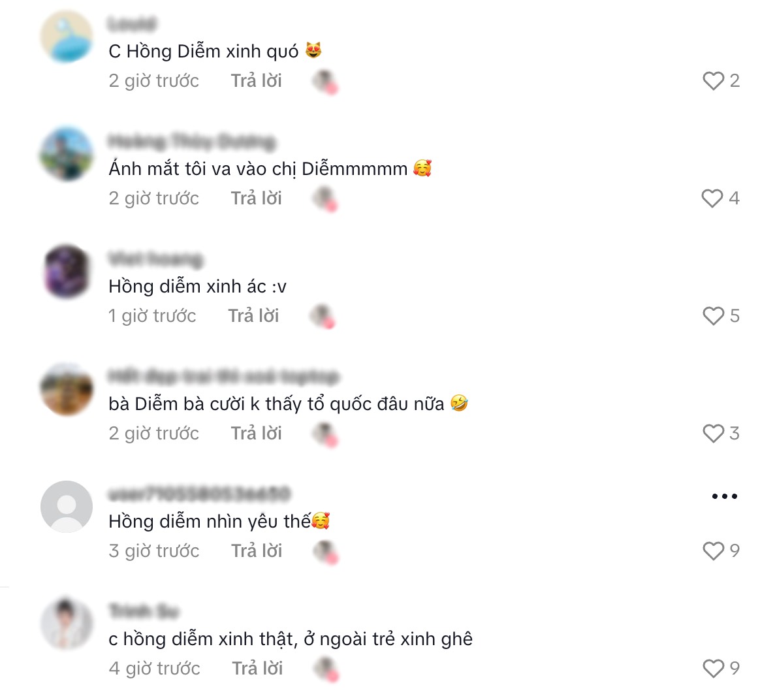The width and height of the screenshot is (760, 700).
Task: Open default gray avatar of 'Hồng diễm nhìn yêu thế' commenter
Action: pyautogui.click(x=67, y=507)
